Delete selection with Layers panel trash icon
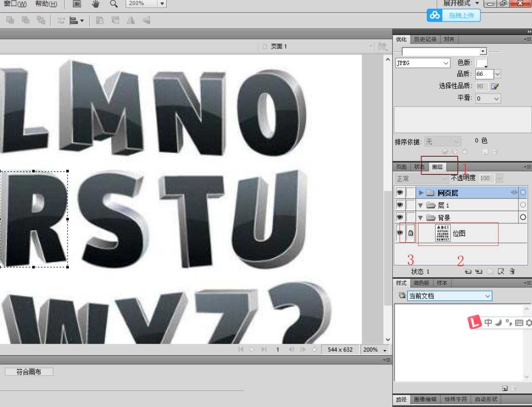The height and width of the screenshot is (407, 532). [512, 271]
